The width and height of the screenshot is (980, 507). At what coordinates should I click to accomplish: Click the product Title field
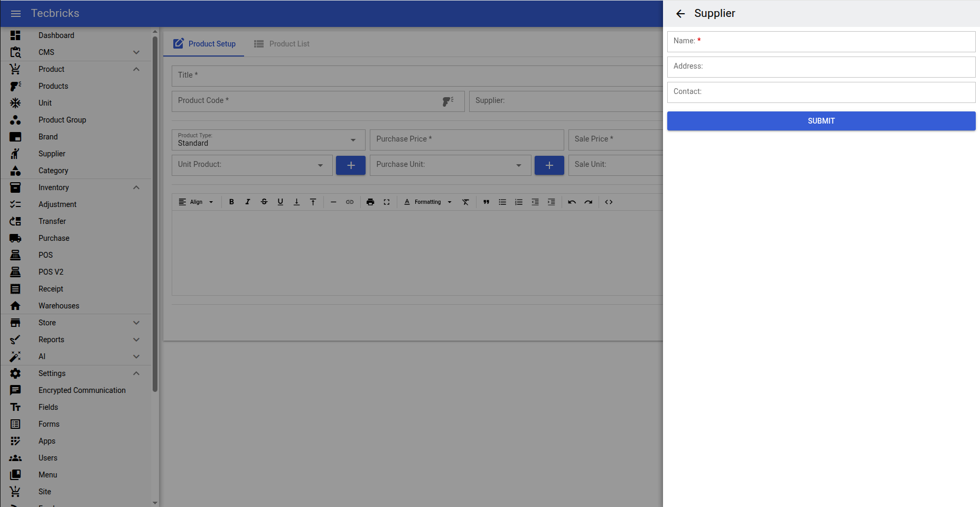pos(417,76)
